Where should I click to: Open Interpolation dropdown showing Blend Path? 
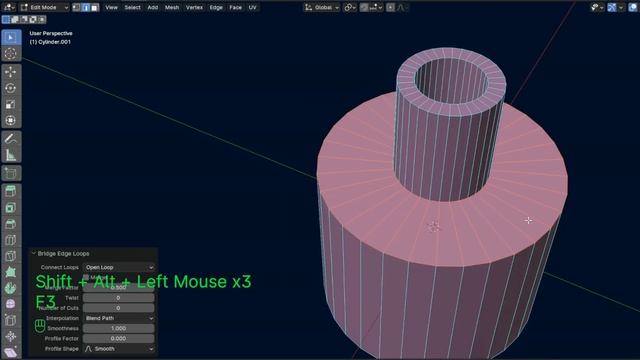click(119, 318)
